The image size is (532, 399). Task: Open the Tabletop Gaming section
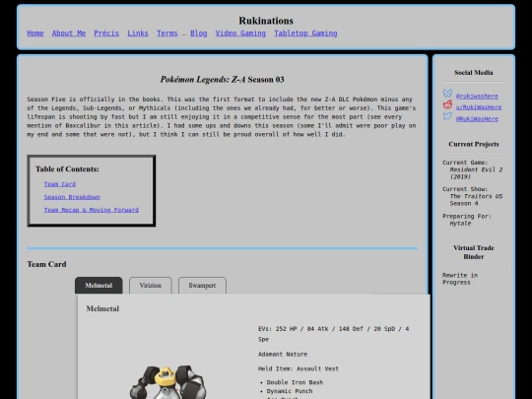[x=305, y=33]
